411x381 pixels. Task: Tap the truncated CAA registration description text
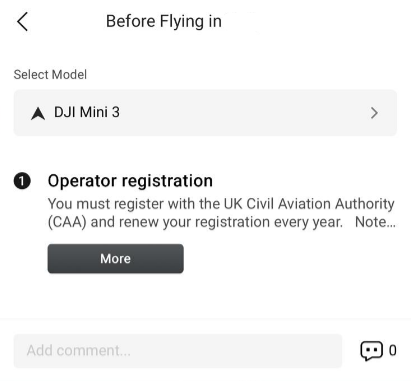tap(221, 213)
